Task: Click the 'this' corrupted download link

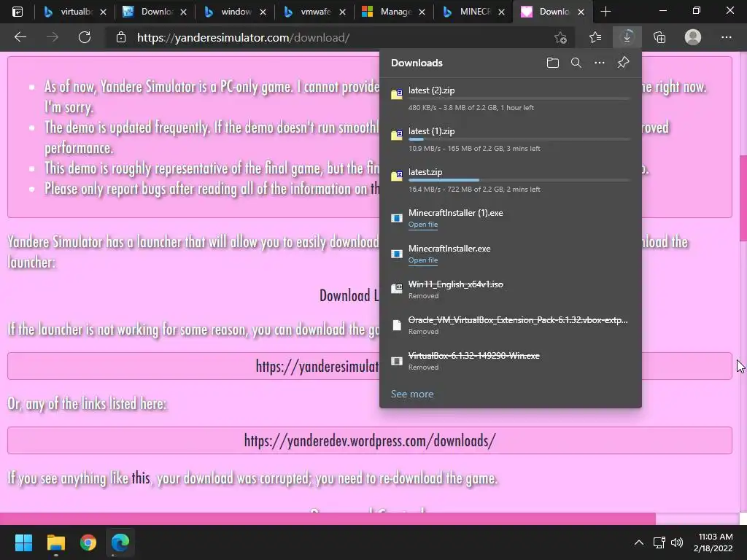Action: (141, 478)
